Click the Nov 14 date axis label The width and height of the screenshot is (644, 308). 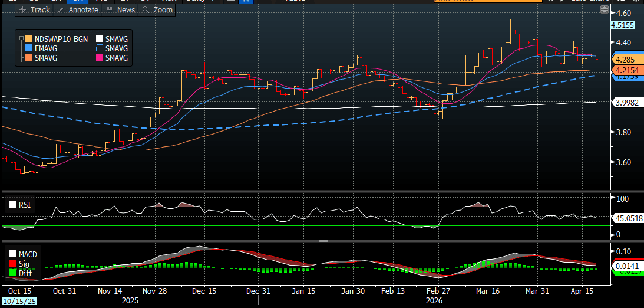pos(111,290)
